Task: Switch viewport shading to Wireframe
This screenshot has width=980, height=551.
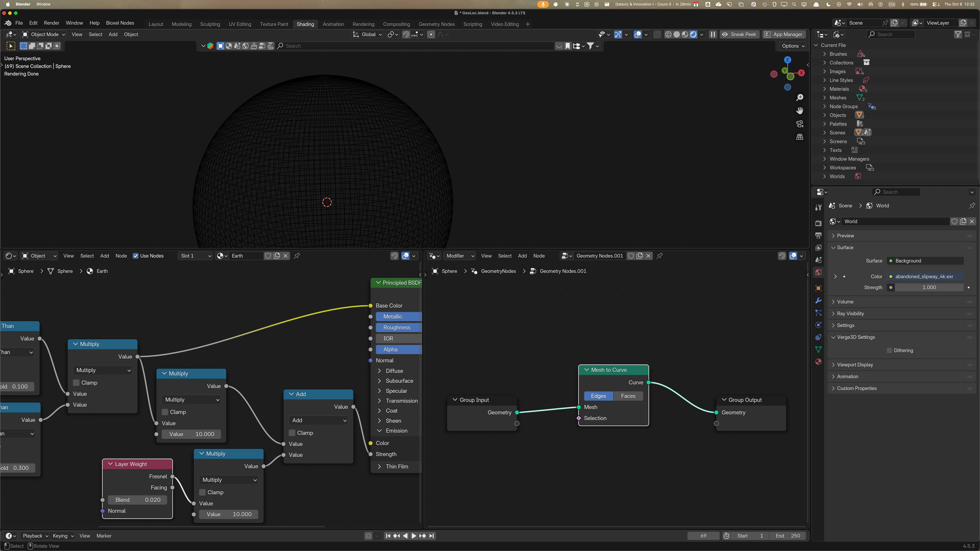Action: pos(668,35)
